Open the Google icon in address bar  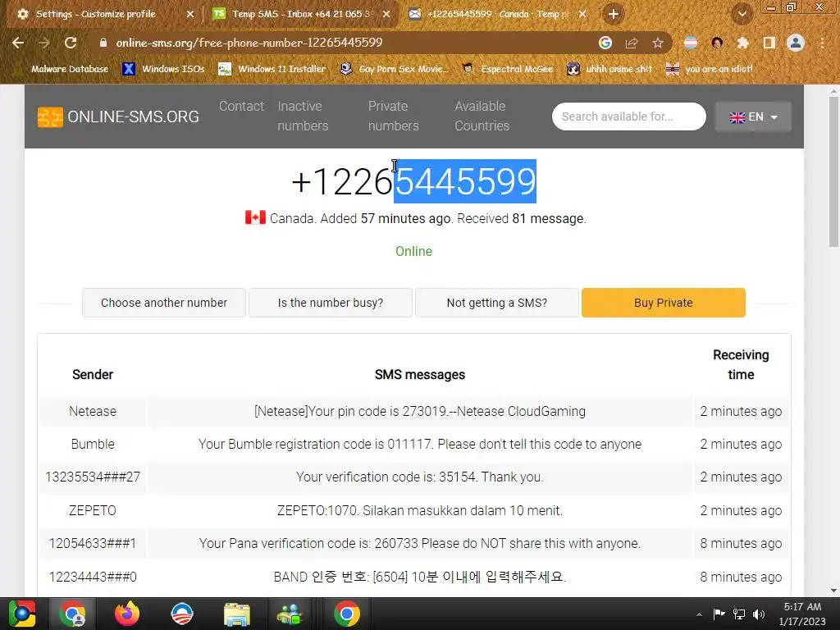pos(605,43)
